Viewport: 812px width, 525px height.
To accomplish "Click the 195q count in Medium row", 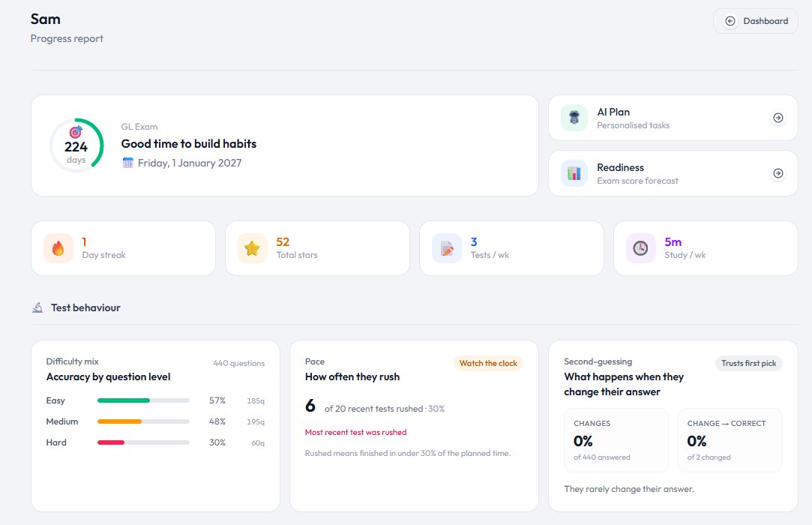I will [x=256, y=421].
